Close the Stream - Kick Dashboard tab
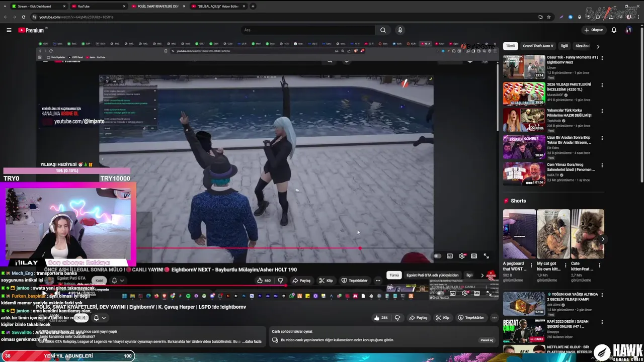The height and width of the screenshot is (362, 644). (64, 7)
